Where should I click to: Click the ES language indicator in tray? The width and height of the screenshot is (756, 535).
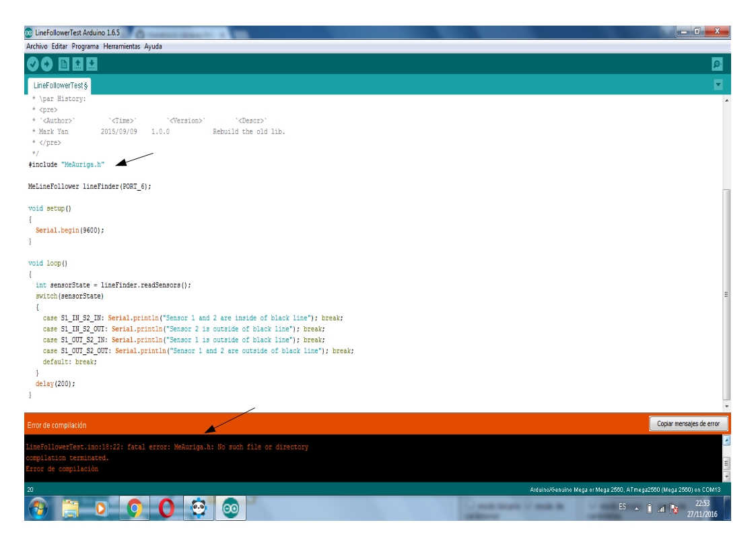pos(623,507)
